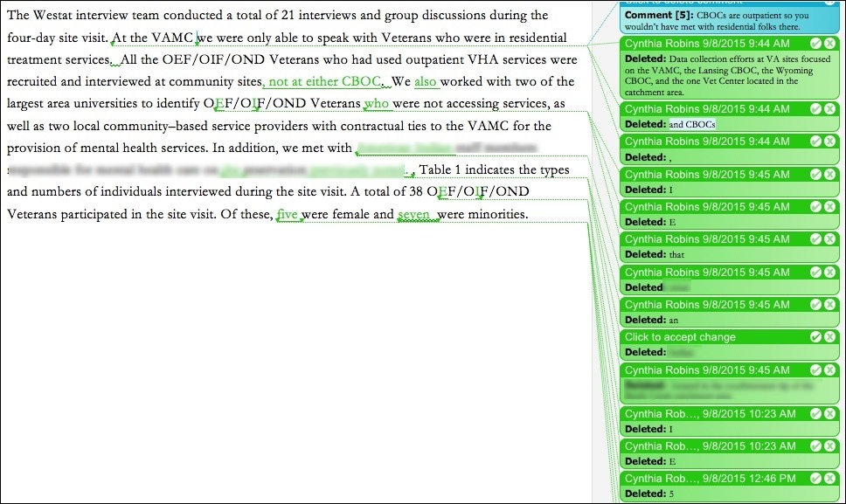Accept the deleted 'and CBOCs' change

tap(815, 108)
